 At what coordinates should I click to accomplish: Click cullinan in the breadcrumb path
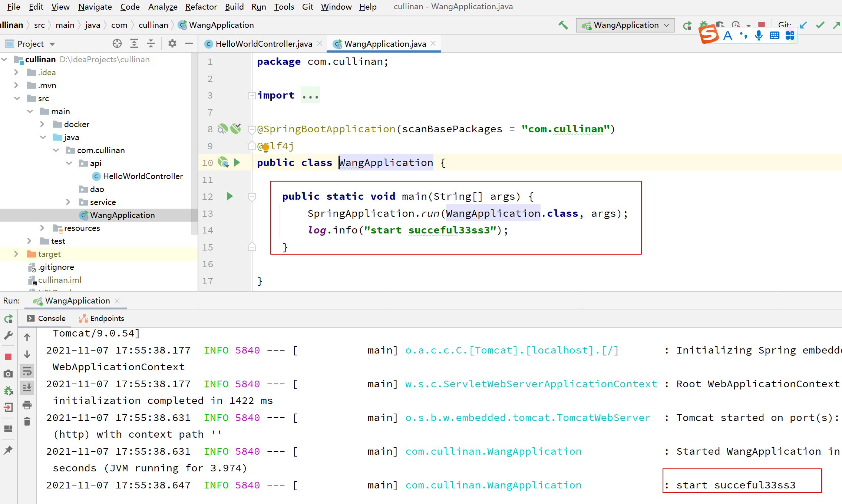pyautogui.click(x=153, y=25)
